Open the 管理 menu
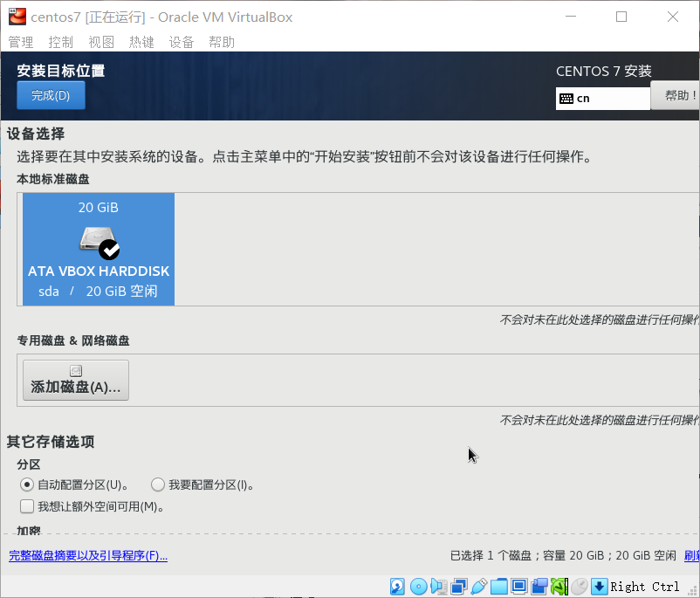This screenshot has width=700, height=598. [21, 43]
